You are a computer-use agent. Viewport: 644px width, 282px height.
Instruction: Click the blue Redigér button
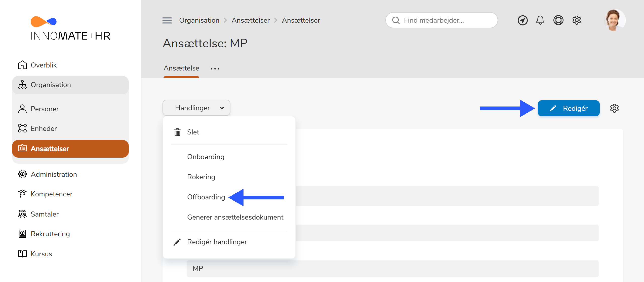[569, 108]
